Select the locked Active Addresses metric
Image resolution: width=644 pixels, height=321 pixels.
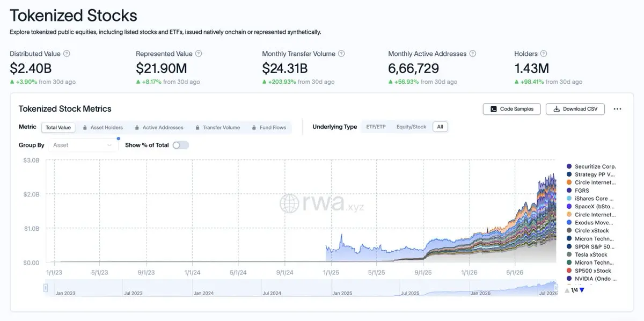tap(158, 128)
